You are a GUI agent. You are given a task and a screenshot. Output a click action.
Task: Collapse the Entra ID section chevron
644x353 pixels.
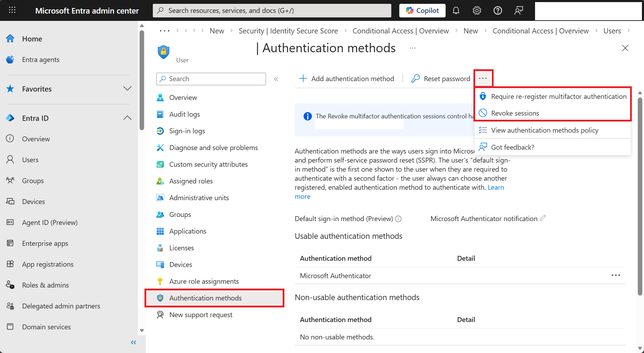coord(127,118)
